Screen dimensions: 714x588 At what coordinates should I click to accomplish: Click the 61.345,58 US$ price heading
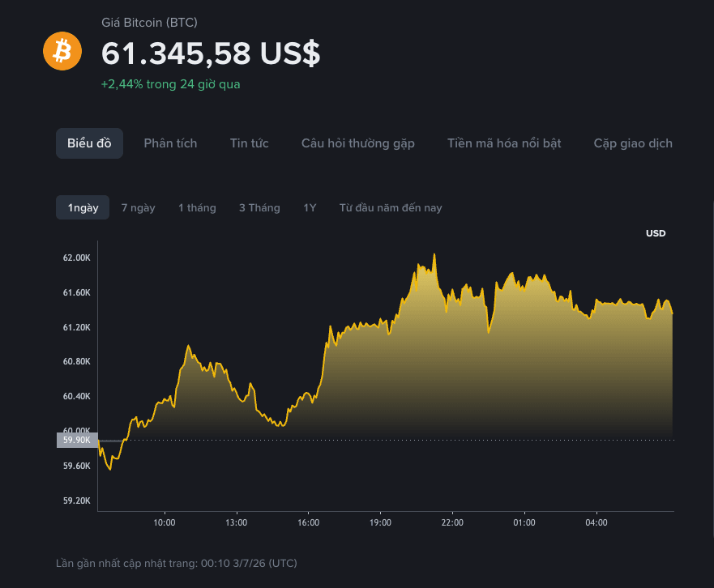(211, 53)
